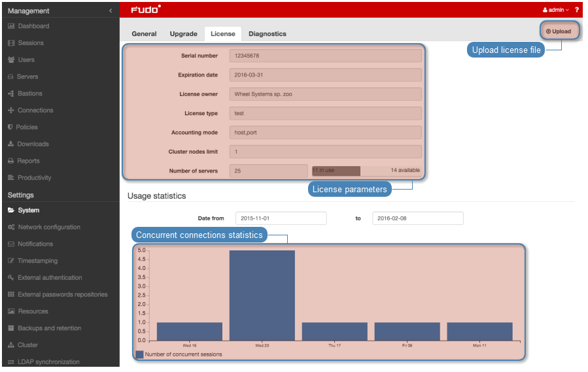Switch to the General tab
The height and width of the screenshot is (372, 588).
pyautogui.click(x=144, y=34)
